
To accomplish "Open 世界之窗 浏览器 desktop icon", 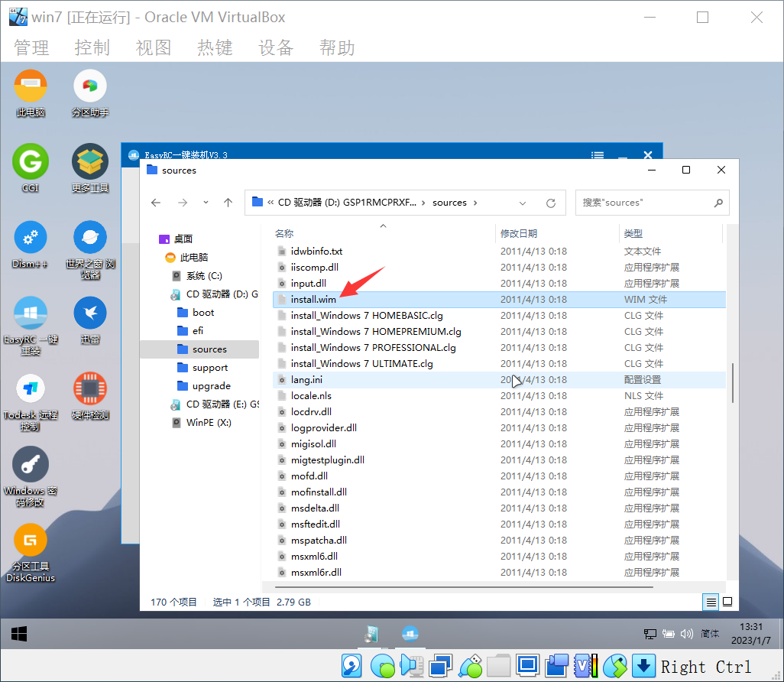I will point(90,250).
